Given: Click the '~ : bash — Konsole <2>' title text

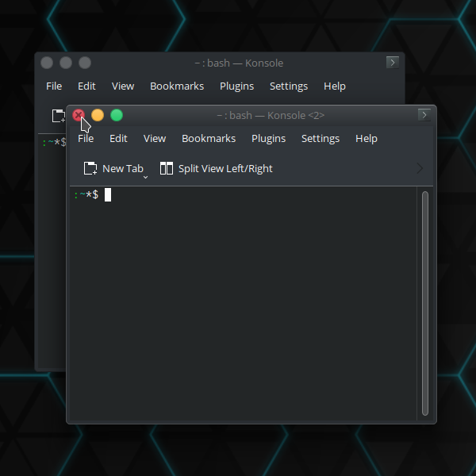Looking at the screenshot, I should tap(271, 116).
